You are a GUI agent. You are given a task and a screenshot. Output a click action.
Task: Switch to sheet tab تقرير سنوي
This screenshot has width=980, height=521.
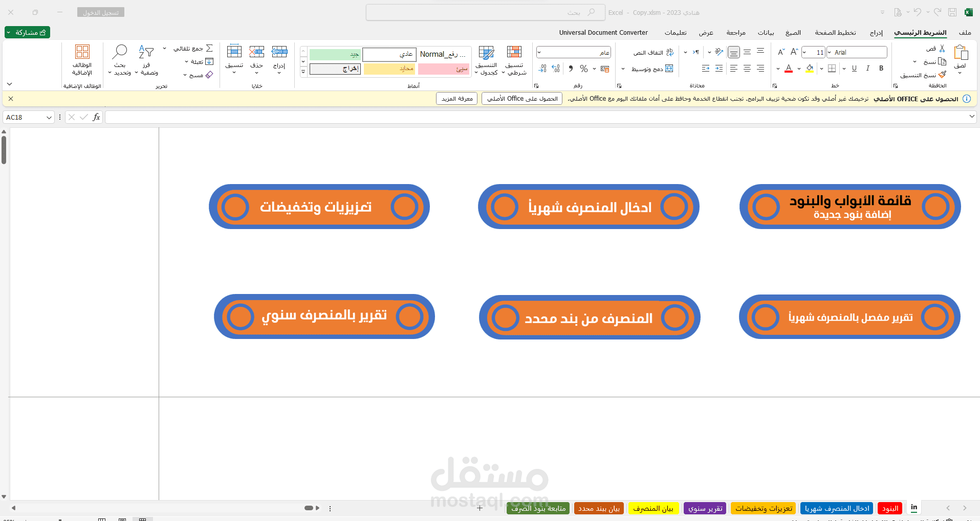tap(705, 508)
